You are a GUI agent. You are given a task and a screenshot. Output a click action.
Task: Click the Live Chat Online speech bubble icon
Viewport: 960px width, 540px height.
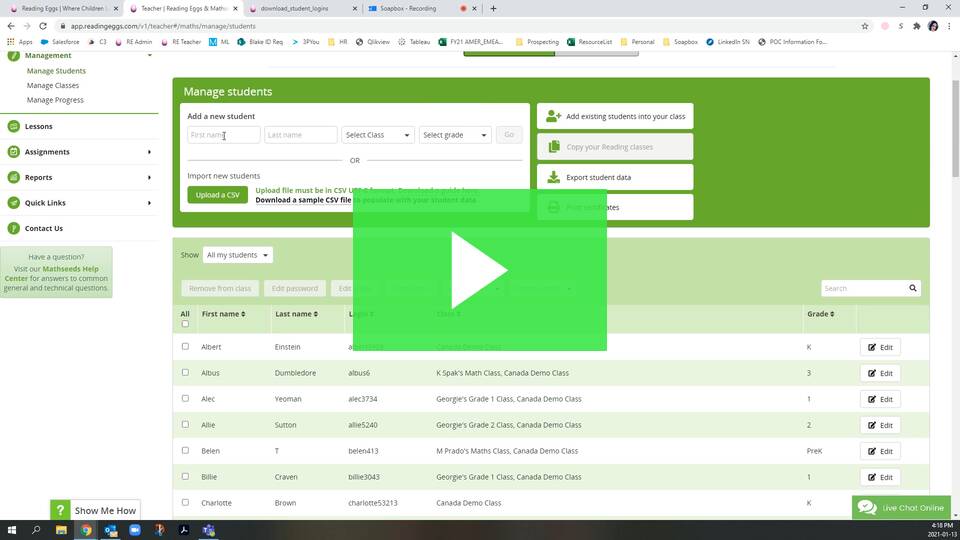tap(867, 508)
